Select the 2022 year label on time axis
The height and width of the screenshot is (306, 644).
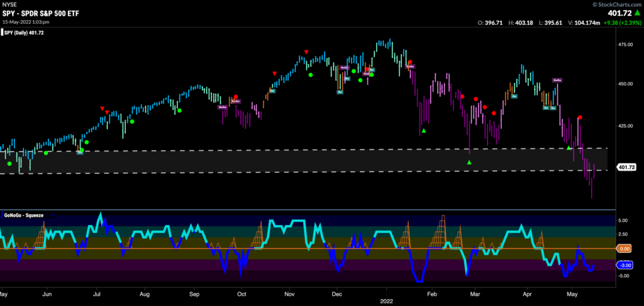point(387,301)
